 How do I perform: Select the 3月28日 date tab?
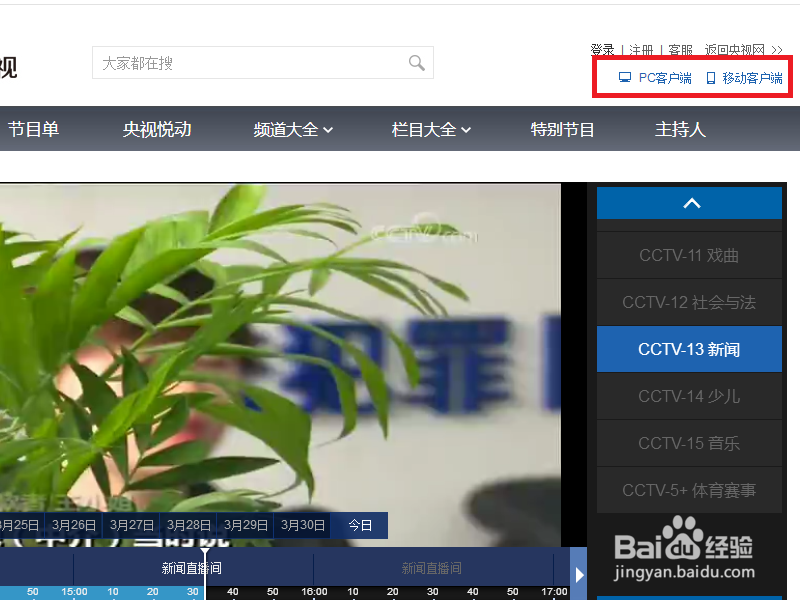[x=189, y=526]
